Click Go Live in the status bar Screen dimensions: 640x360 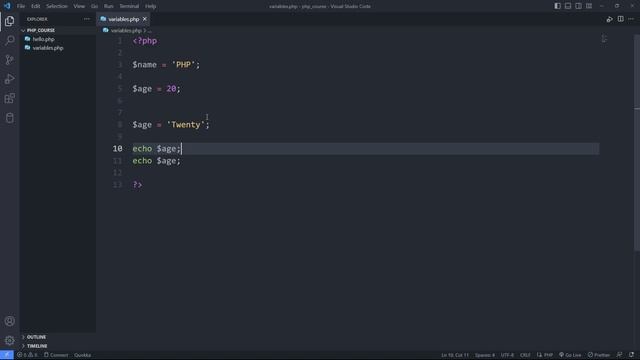coord(570,355)
